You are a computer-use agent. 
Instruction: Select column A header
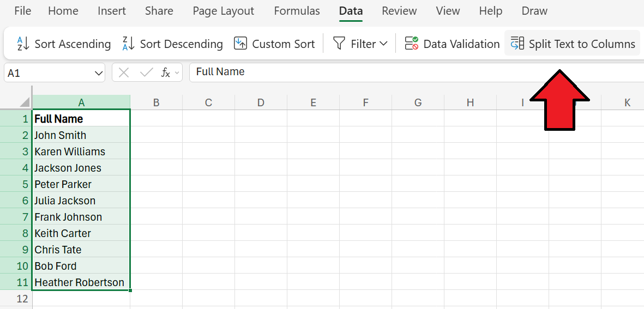(x=81, y=102)
